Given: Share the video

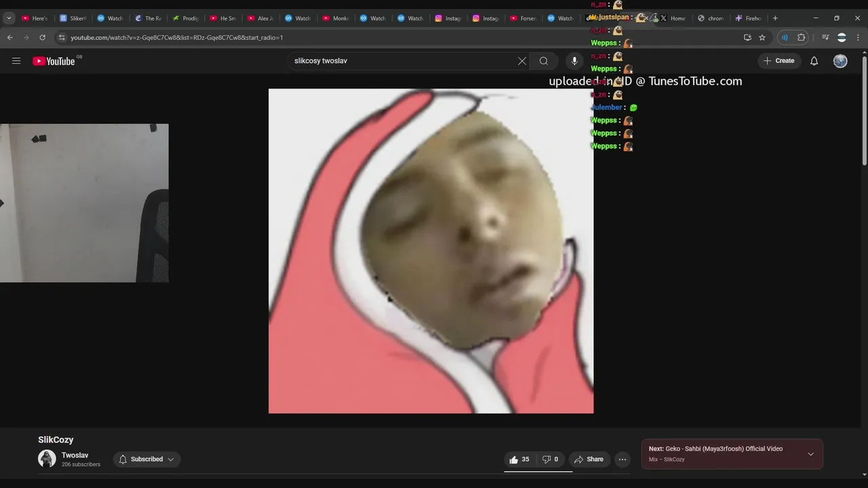Looking at the screenshot, I should point(589,460).
